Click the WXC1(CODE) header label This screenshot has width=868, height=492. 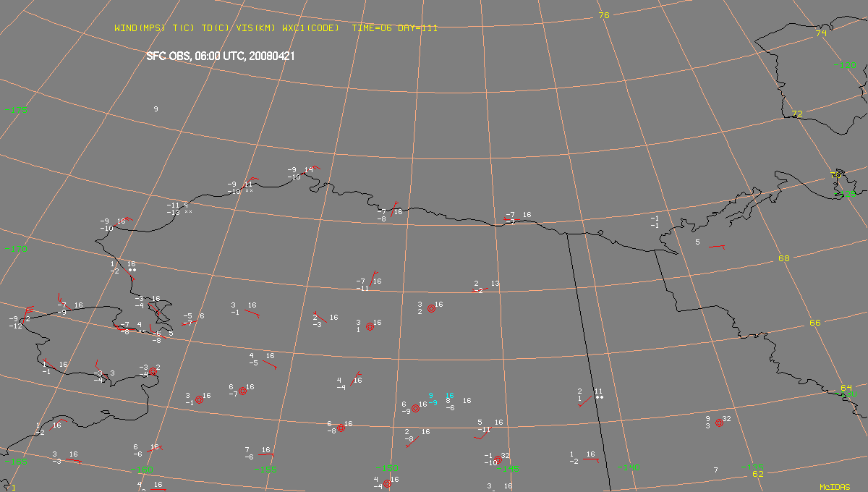(310, 28)
